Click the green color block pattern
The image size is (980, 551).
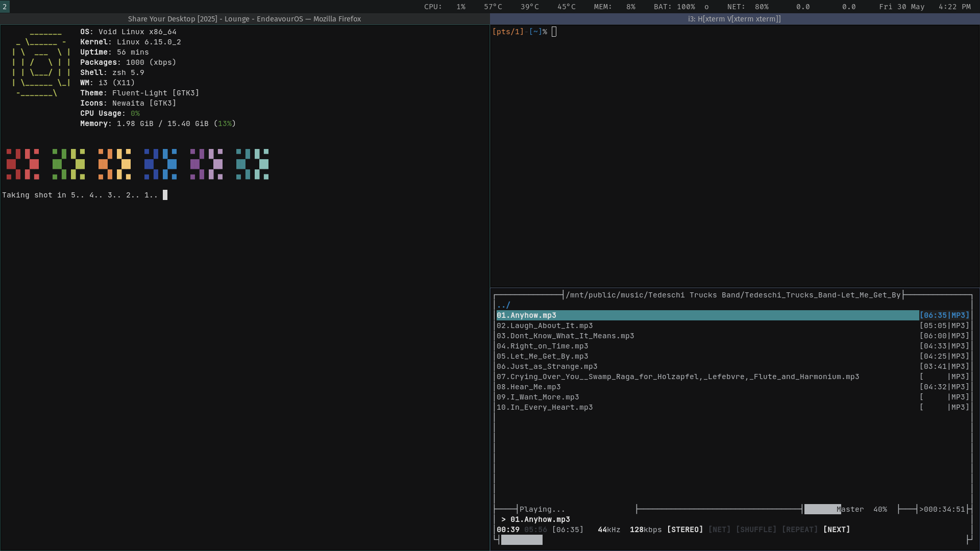[69, 164]
